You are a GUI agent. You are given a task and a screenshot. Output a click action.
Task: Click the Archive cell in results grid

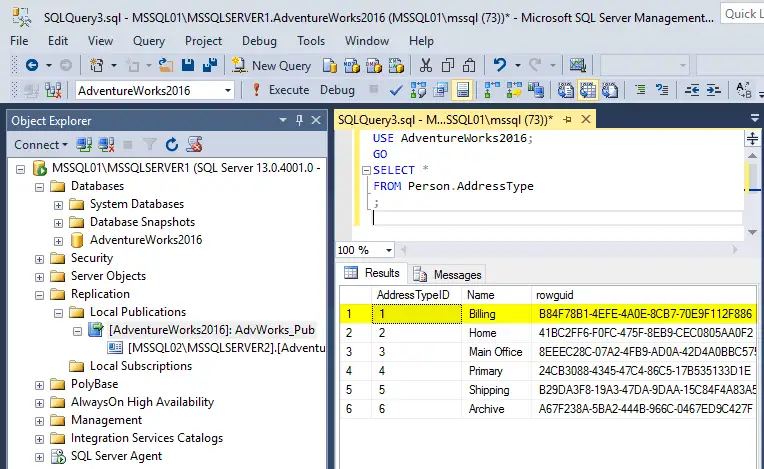click(496, 409)
